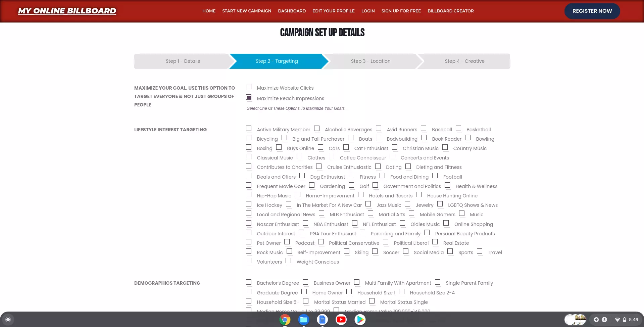Open the notification count badge showing 8
Screen dimensions: 644x327
[604, 320]
